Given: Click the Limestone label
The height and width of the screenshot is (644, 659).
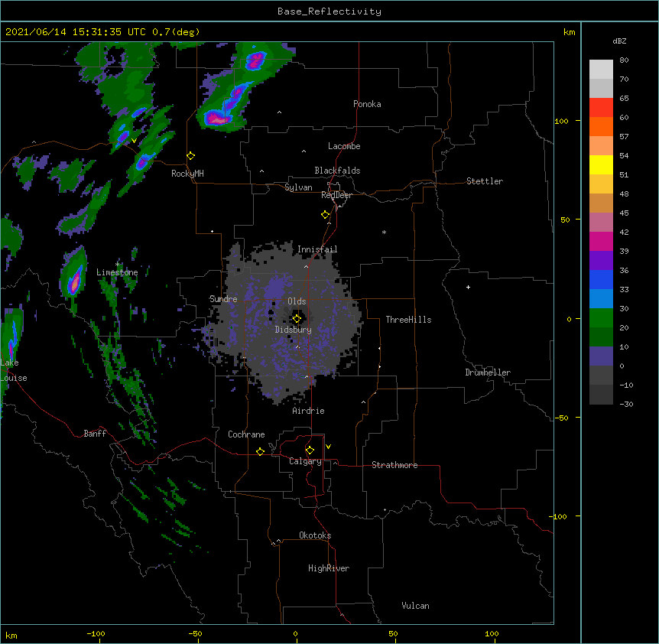Looking at the screenshot, I should (117, 272).
